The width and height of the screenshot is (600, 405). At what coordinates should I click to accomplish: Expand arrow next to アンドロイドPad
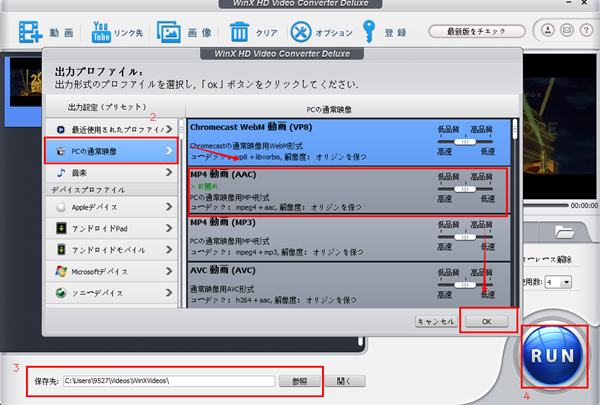(x=169, y=228)
